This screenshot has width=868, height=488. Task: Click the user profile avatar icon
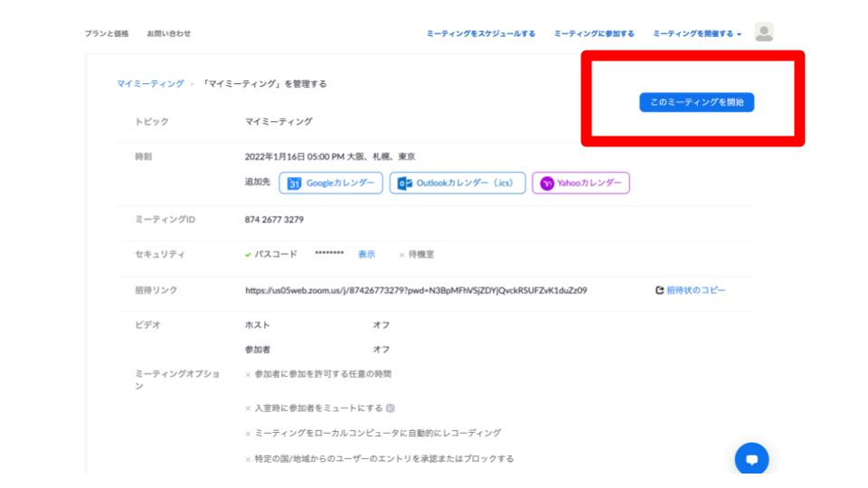coord(764,33)
